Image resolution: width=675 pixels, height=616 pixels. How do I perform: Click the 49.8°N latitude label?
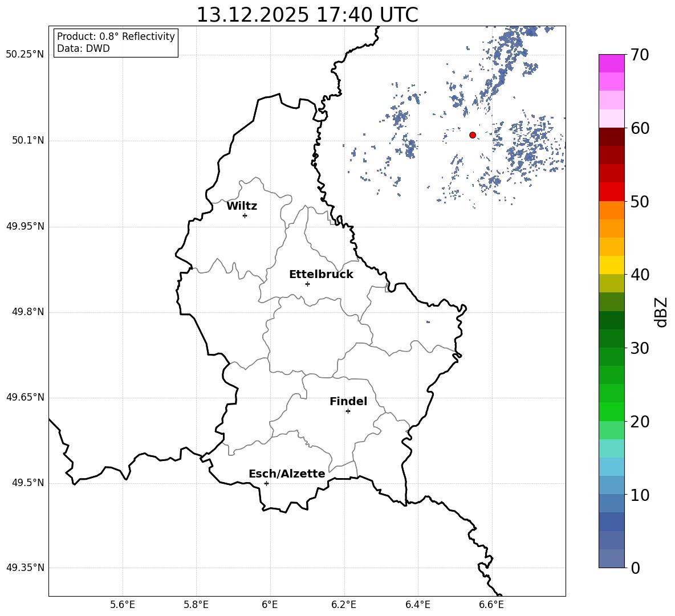(27, 312)
